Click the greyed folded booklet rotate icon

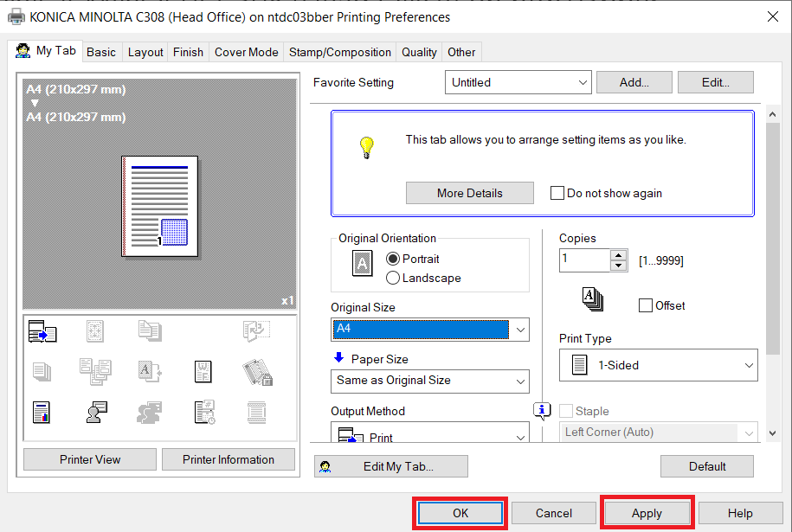tap(256, 330)
